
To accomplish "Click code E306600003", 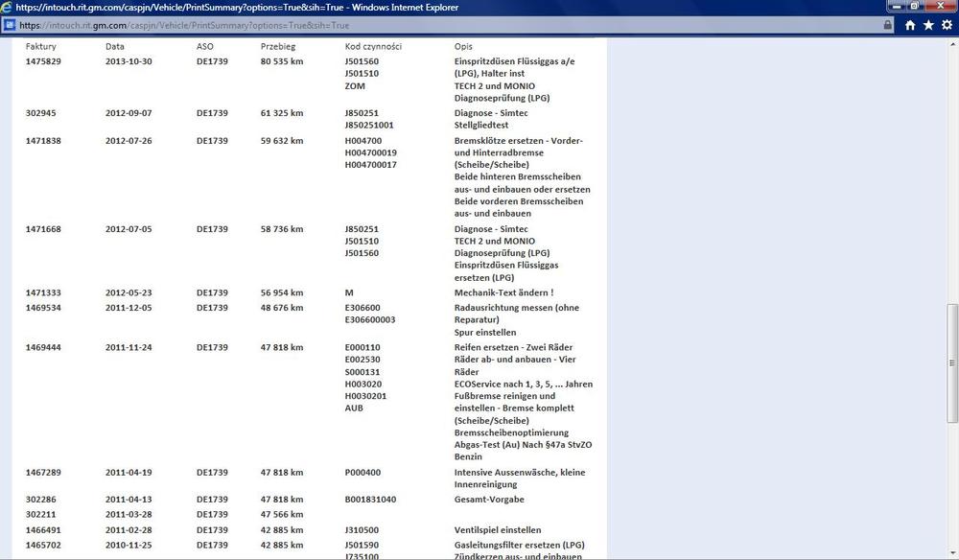I will click(370, 320).
